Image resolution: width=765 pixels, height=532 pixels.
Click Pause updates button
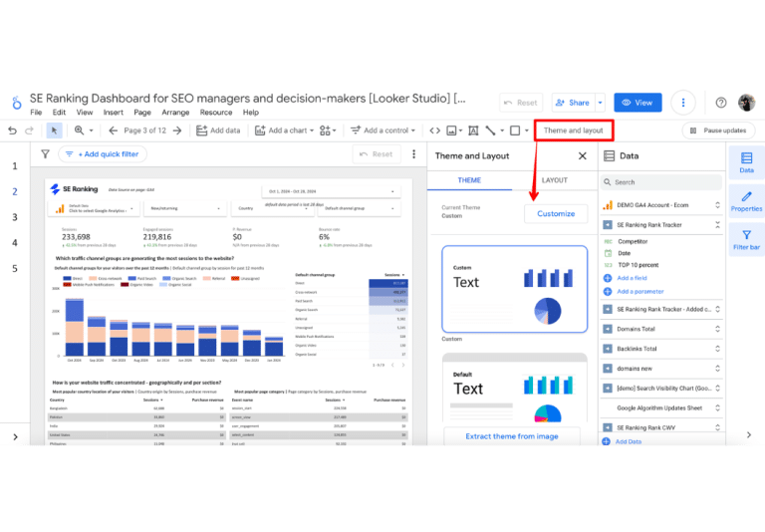click(x=718, y=131)
